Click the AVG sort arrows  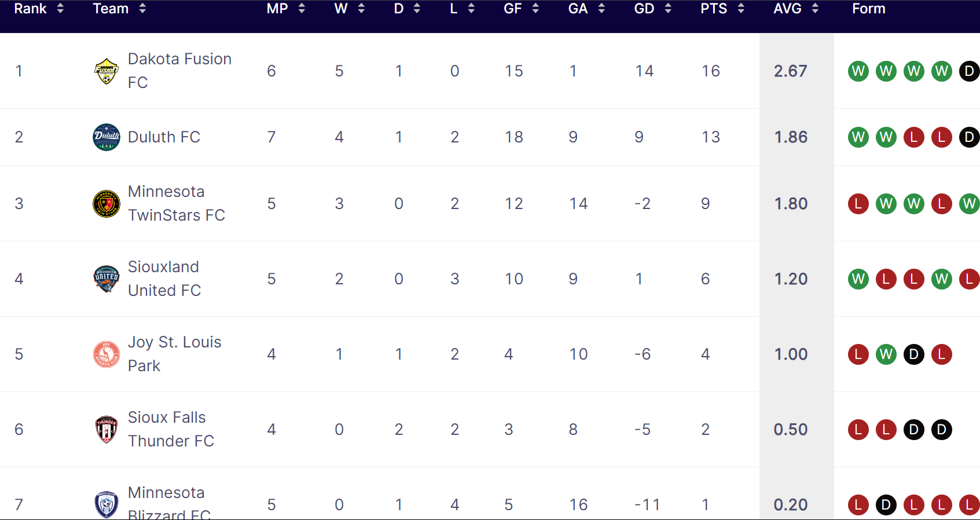pyautogui.click(x=816, y=9)
